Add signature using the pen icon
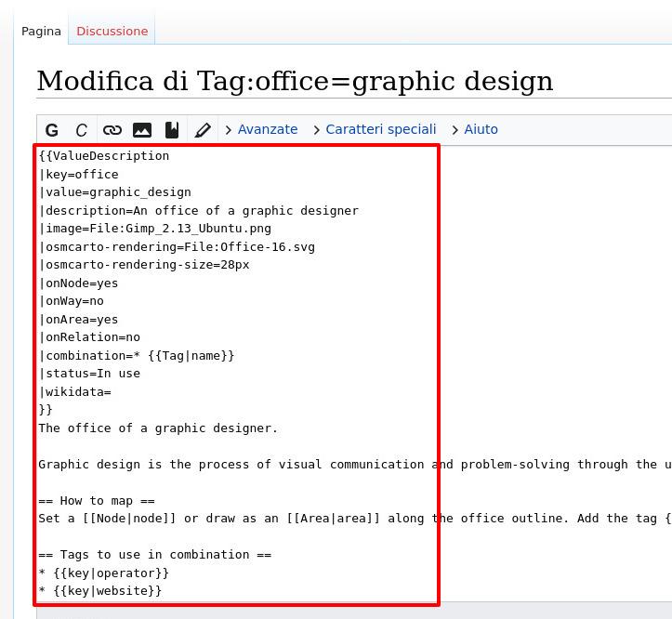672x619 pixels. tap(203, 130)
